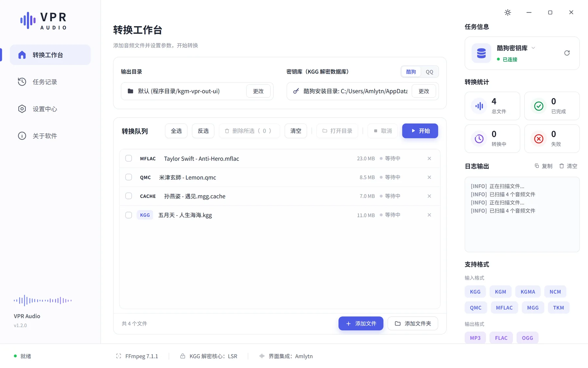Click 全选 to select all
Screen dimensions: 588x368
pyautogui.click(x=176, y=131)
